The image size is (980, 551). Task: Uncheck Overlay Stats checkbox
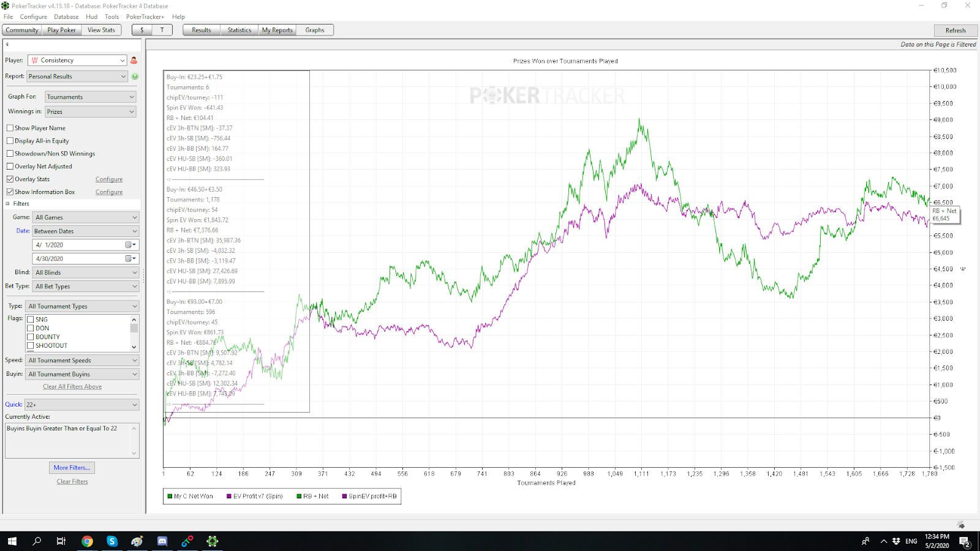(10, 179)
